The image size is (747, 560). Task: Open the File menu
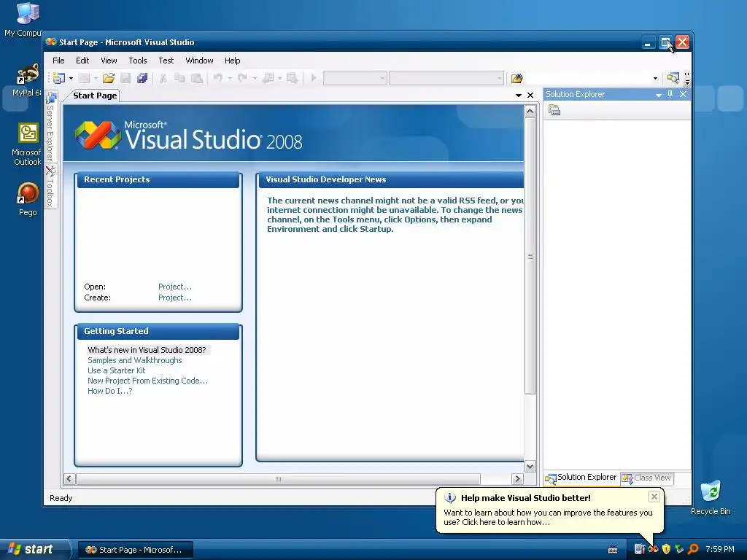coord(58,61)
